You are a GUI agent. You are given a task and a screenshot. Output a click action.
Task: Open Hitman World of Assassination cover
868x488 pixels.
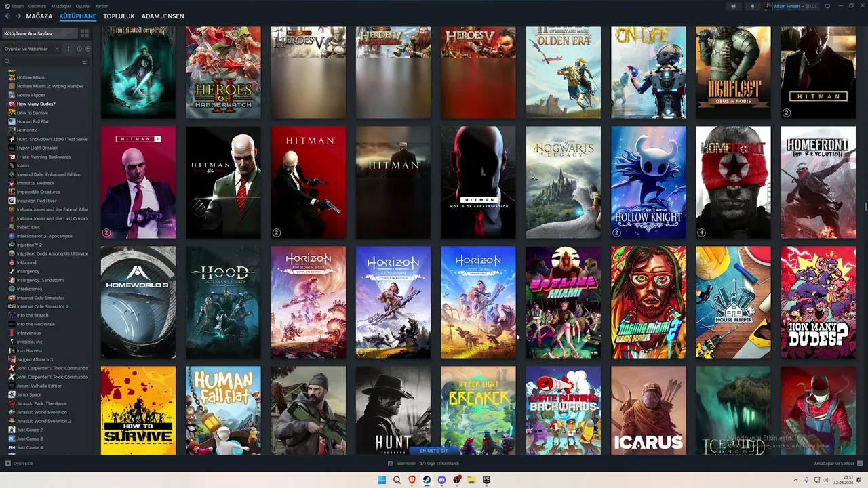478,182
